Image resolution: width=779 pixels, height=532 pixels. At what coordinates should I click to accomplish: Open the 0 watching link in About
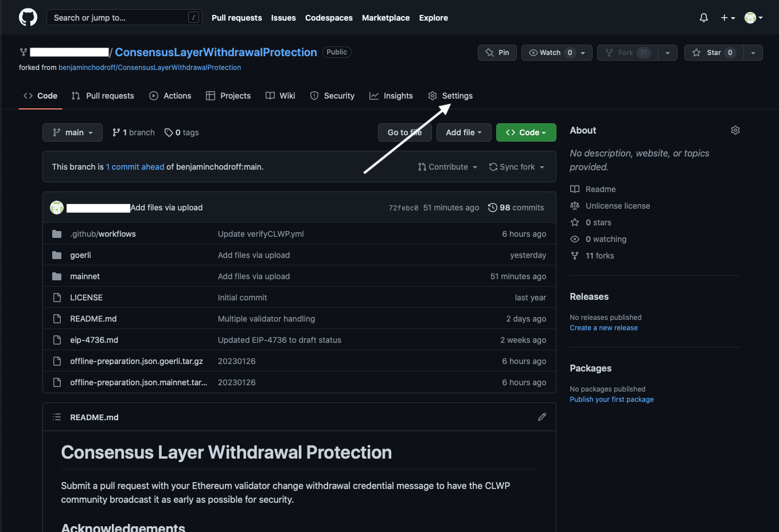click(x=598, y=239)
